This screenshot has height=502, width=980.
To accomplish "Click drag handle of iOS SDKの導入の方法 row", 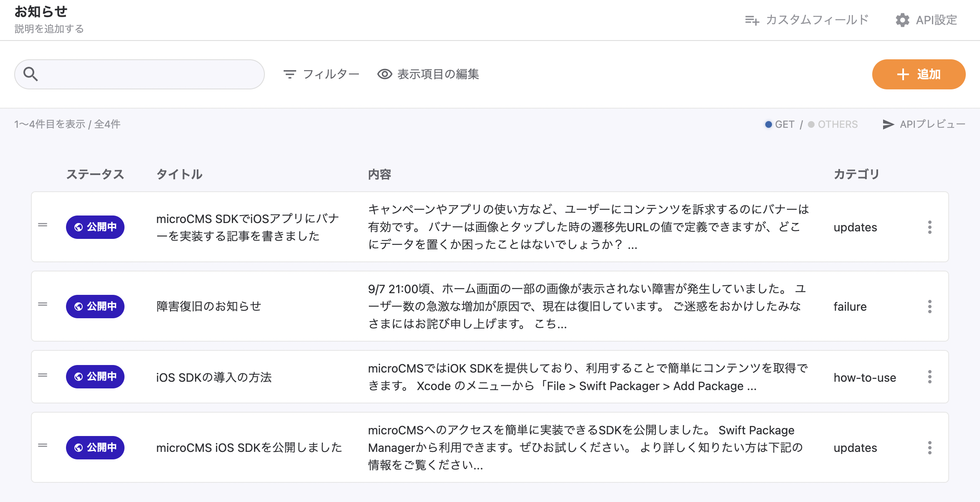I will 43,375.
